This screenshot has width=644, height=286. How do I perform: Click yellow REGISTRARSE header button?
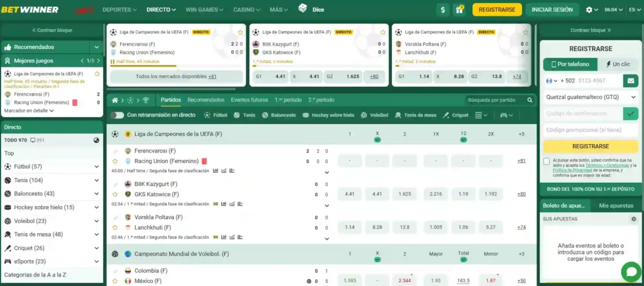tap(497, 10)
